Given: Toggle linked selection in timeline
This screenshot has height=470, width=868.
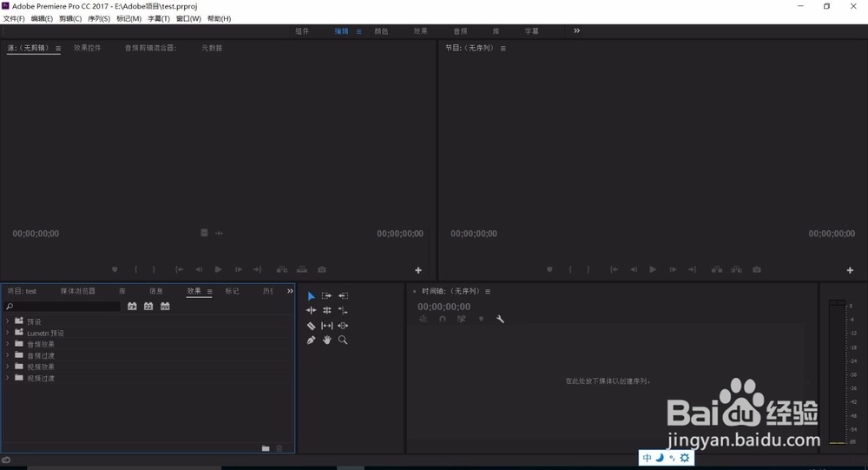Looking at the screenshot, I should [x=461, y=319].
